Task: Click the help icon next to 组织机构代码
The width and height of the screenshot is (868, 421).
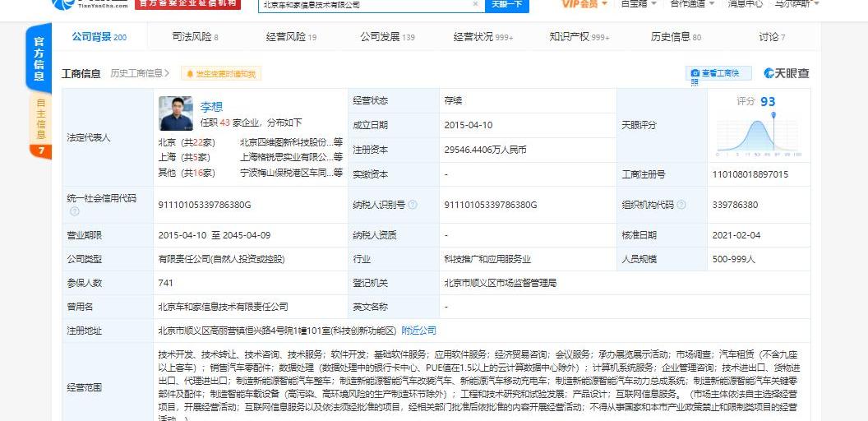Action: 681,205
